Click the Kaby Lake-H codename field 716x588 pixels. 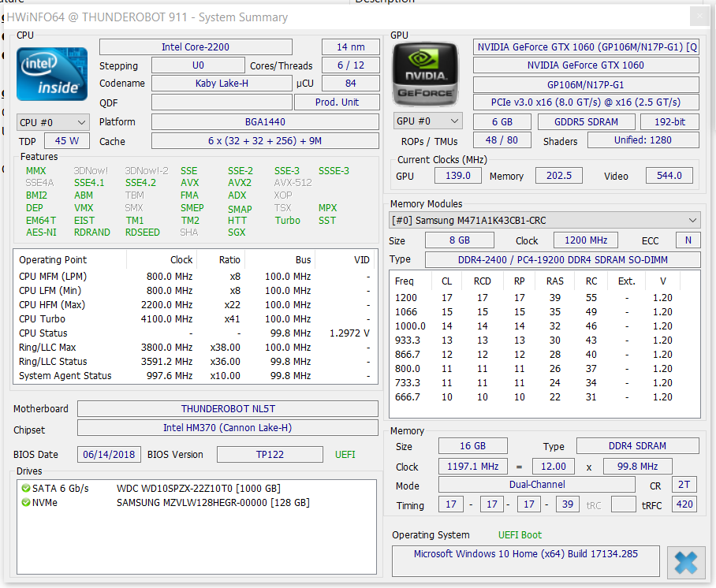click(222, 84)
